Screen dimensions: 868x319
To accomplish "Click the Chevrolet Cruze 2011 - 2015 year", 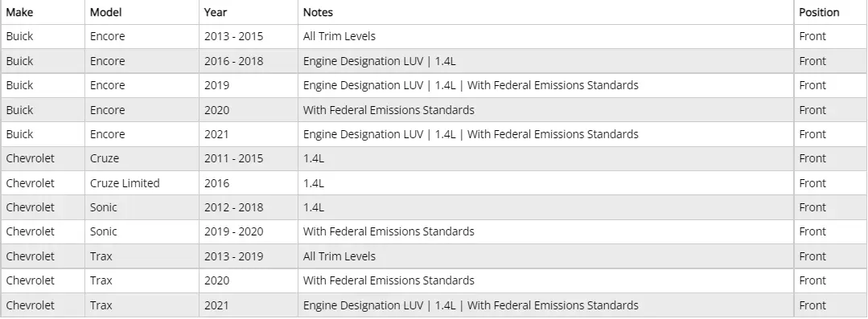I will coord(249,158).
